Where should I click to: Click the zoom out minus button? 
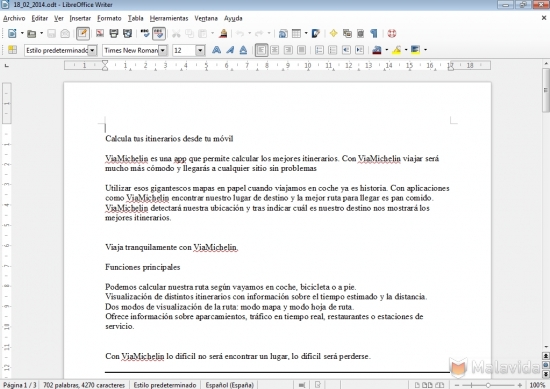[457, 385]
